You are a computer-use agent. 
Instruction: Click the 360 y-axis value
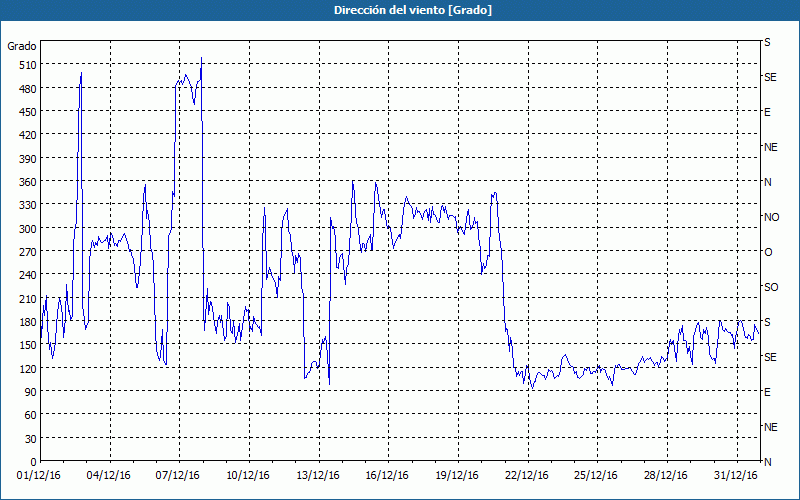27,182
